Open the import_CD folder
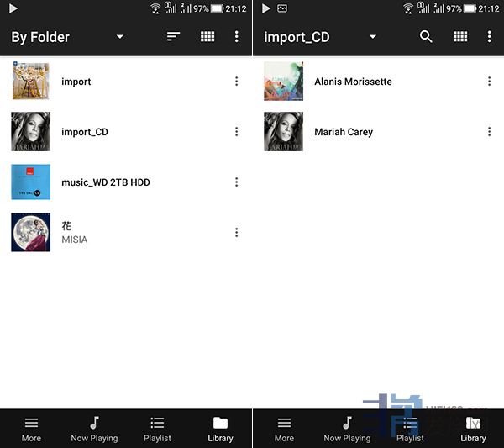Image resolution: width=504 pixels, height=448 pixels. tap(84, 132)
